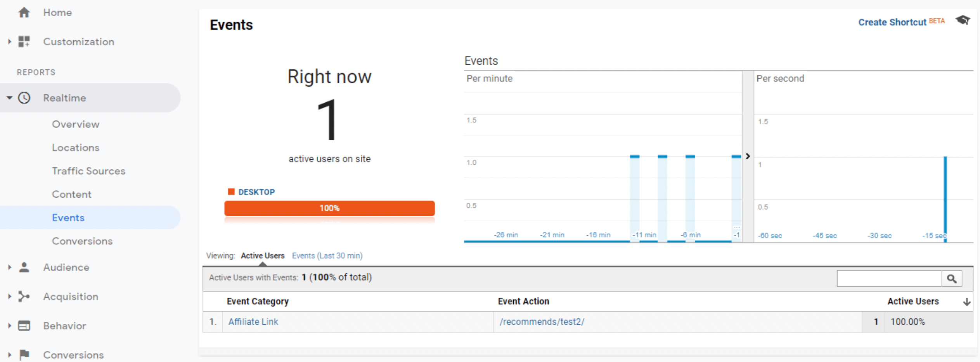Viewport: 980px width, 362px height.
Task: Click the Home house icon
Action: [x=24, y=13]
